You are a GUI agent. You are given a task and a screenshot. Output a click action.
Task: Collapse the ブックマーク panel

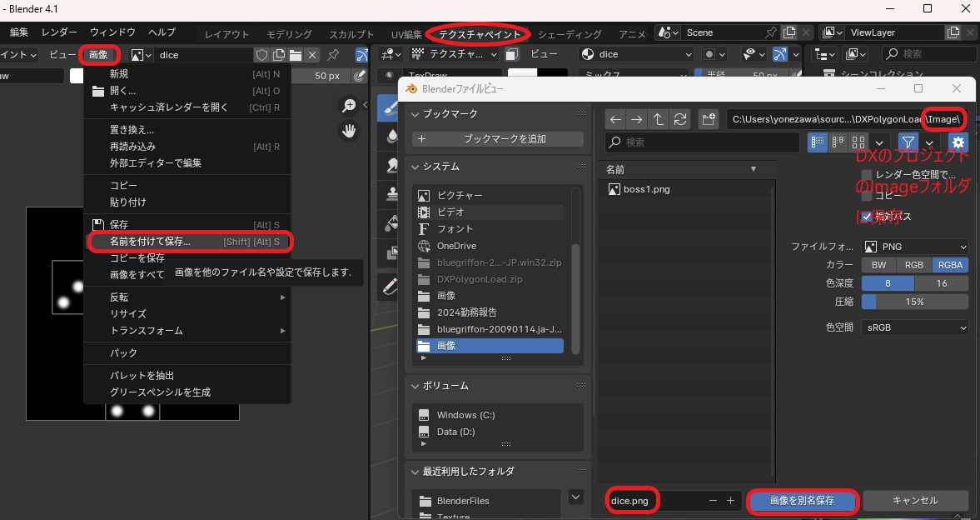(416, 114)
